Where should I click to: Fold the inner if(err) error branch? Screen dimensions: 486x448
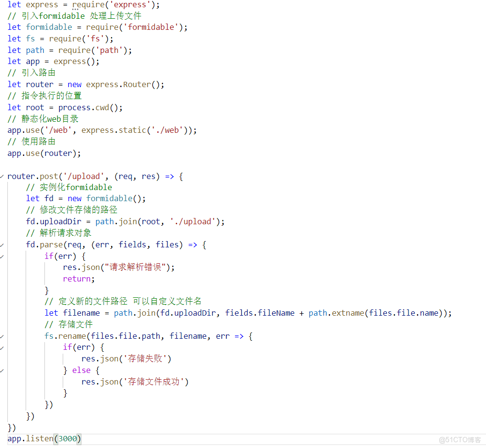(x=2, y=347)
